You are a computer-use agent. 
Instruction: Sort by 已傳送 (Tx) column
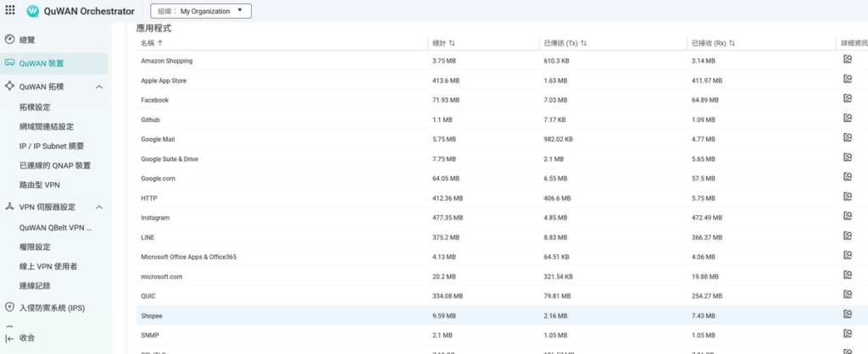565,42
